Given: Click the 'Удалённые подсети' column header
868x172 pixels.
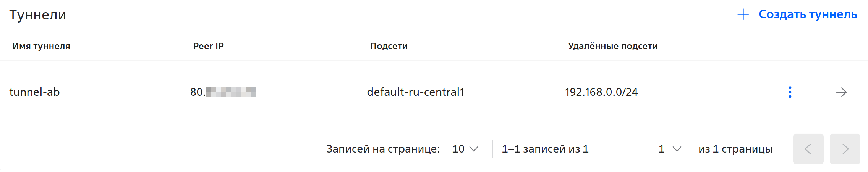Looking at the screenshot, I should point(613,46).
